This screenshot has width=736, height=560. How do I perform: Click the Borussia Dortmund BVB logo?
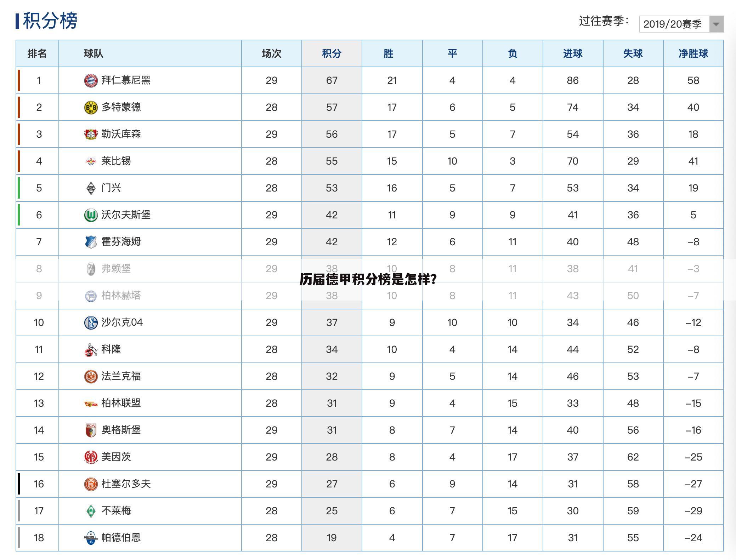pos(91,108)
